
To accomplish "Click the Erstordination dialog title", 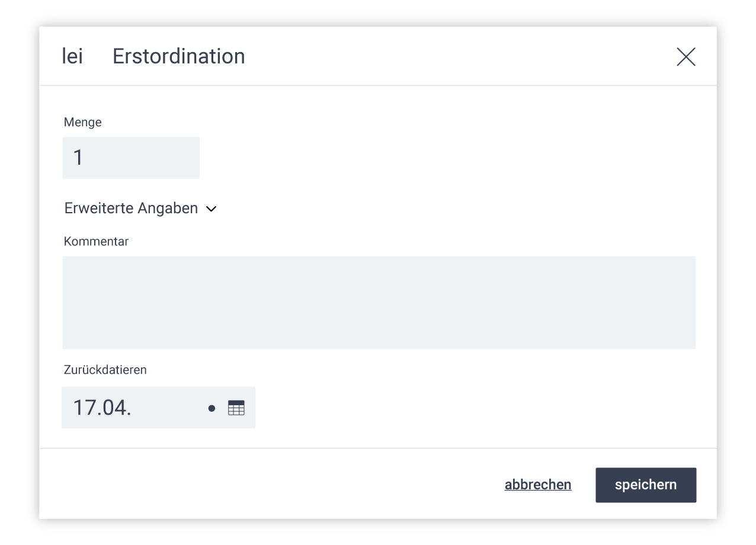I will (x=178, y=56).
